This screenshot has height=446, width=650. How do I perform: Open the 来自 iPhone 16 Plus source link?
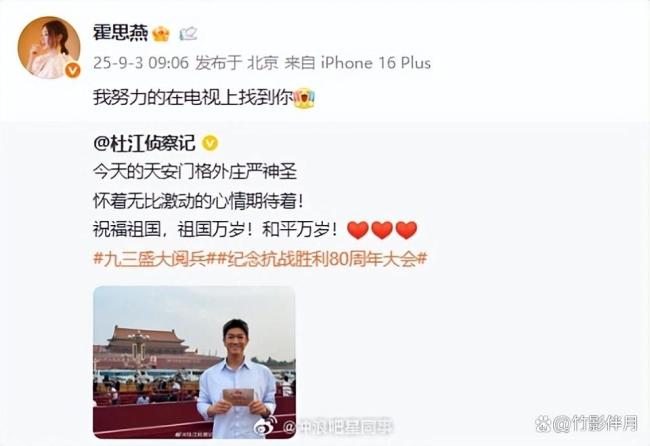coord(358,63)
